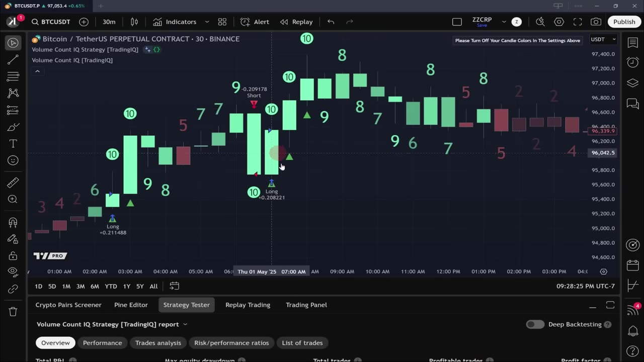This screenshot has height=362, width=644.
Task: Open Risk/performance ratios section
Action: [x=231, y=343]
